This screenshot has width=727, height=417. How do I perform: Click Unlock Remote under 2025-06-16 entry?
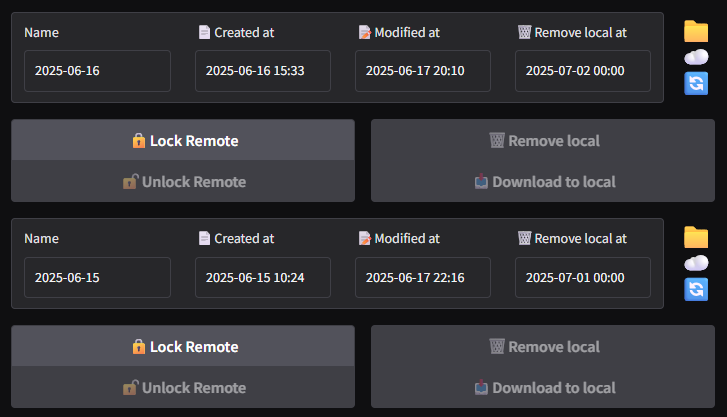(x=183, y=181)
